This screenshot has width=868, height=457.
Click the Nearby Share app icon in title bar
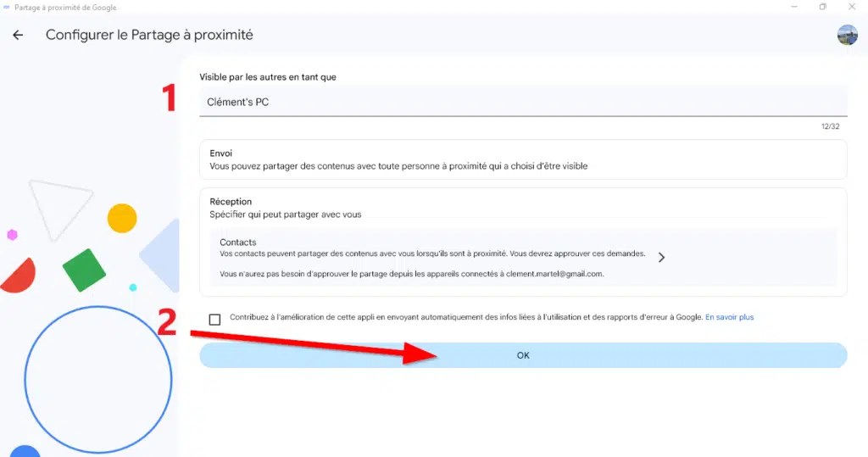click(7, 7)
